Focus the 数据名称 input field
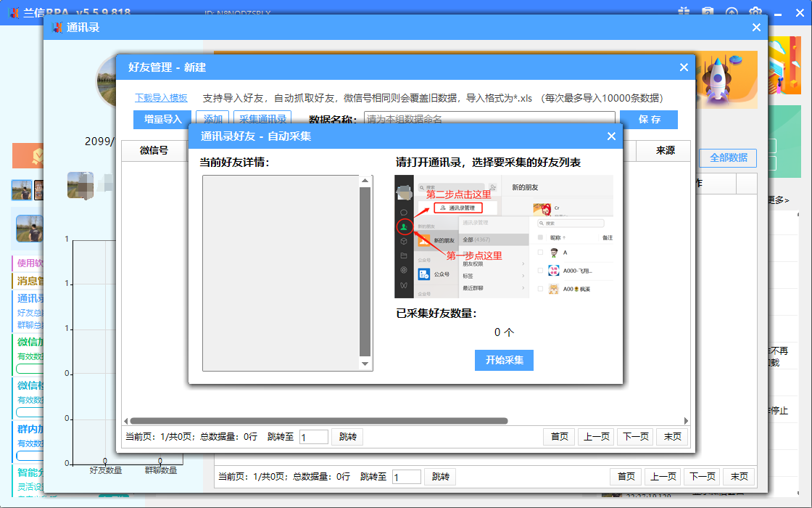This screenshot has height=508, width=812. pyautogui.click(x=489, y=120)
